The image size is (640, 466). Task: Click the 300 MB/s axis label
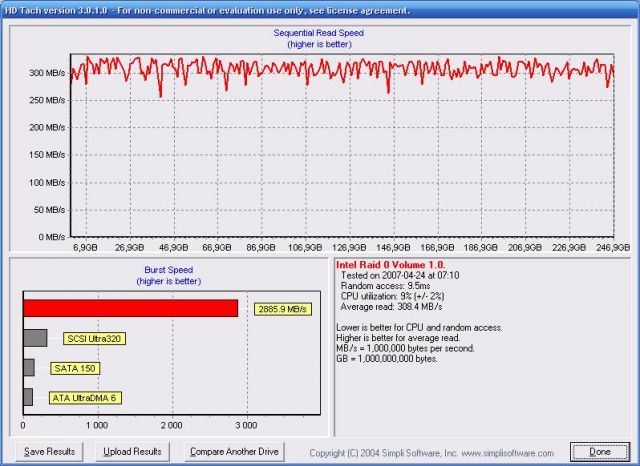point(47,73)
